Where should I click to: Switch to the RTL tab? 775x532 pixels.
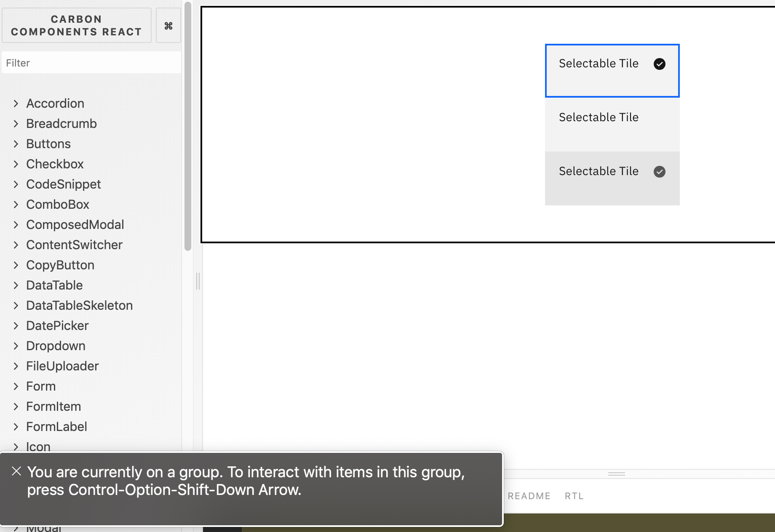pyautogui.click(x=574, y=496)
